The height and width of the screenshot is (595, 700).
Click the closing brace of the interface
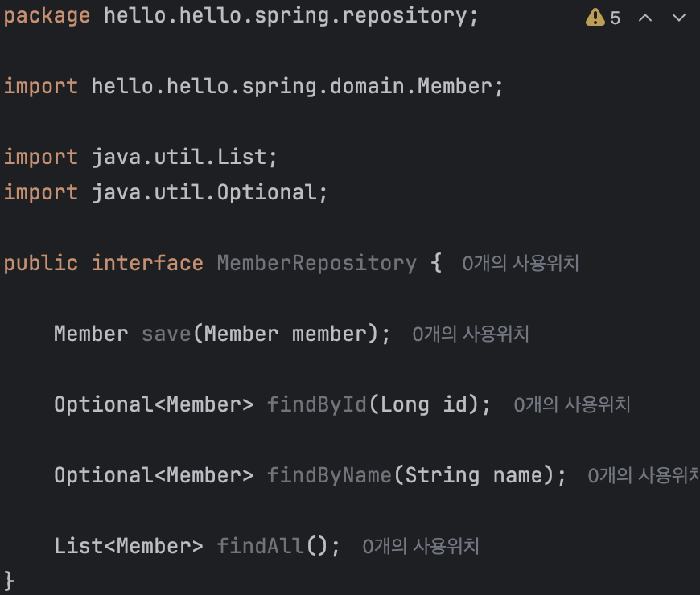[10, 581]
